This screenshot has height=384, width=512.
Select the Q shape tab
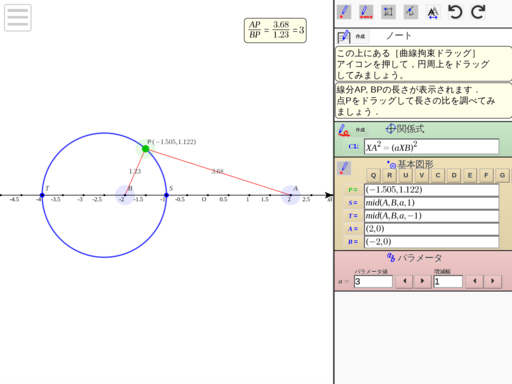[x=373, y=175]
